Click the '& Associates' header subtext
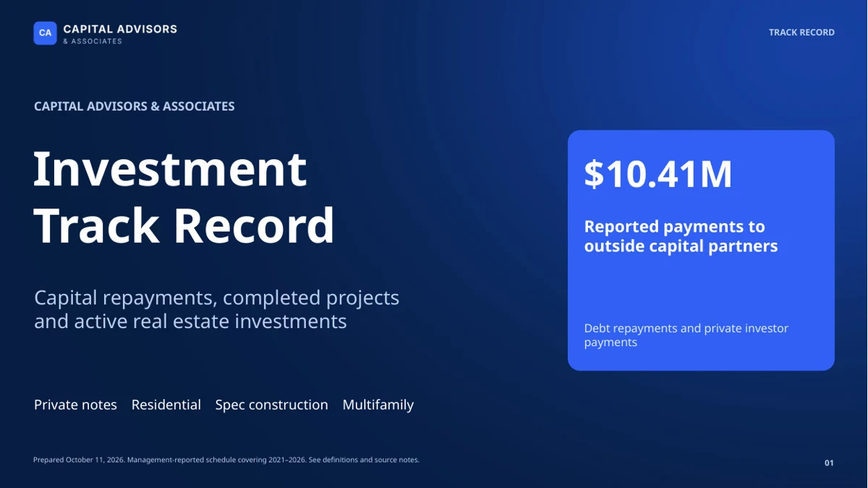 pos(93,41)
